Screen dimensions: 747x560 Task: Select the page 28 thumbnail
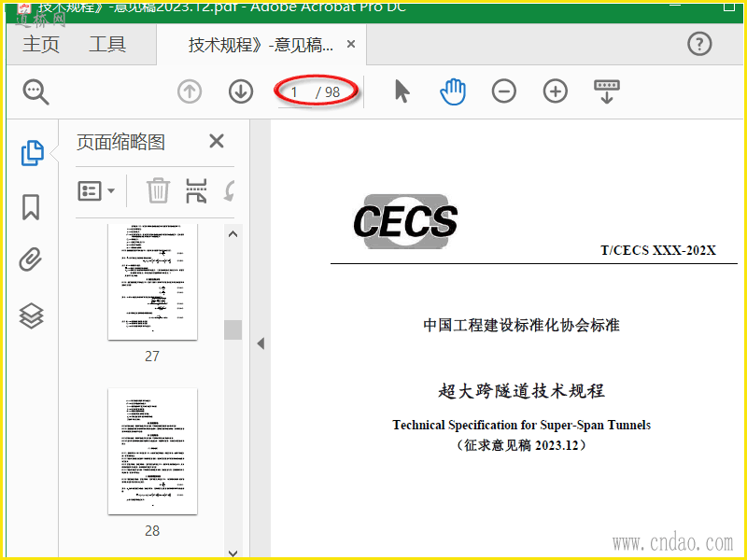[152, 451]
